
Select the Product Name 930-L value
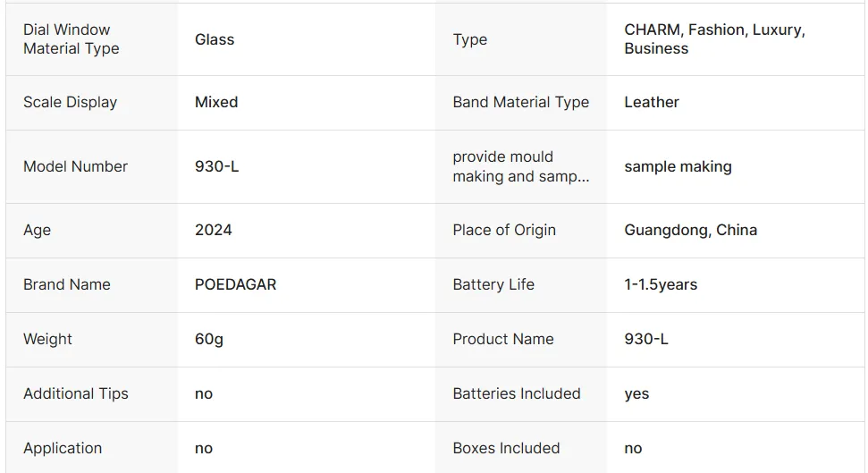[x=646, y=339]
